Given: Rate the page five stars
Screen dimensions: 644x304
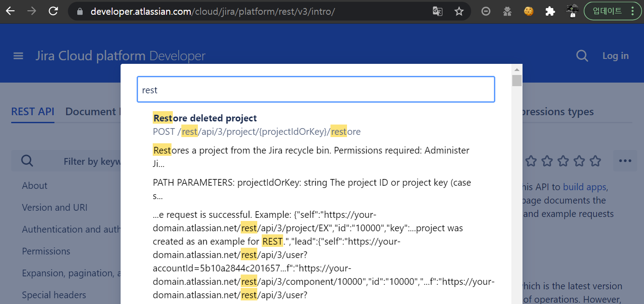Looking at the screenshot, I should point(595,161).
